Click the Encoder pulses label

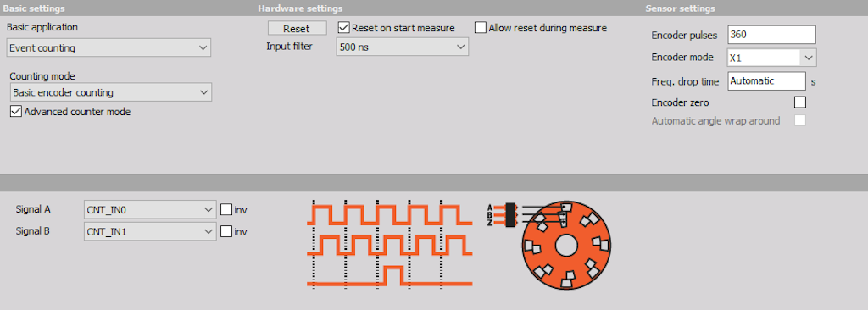684,35
